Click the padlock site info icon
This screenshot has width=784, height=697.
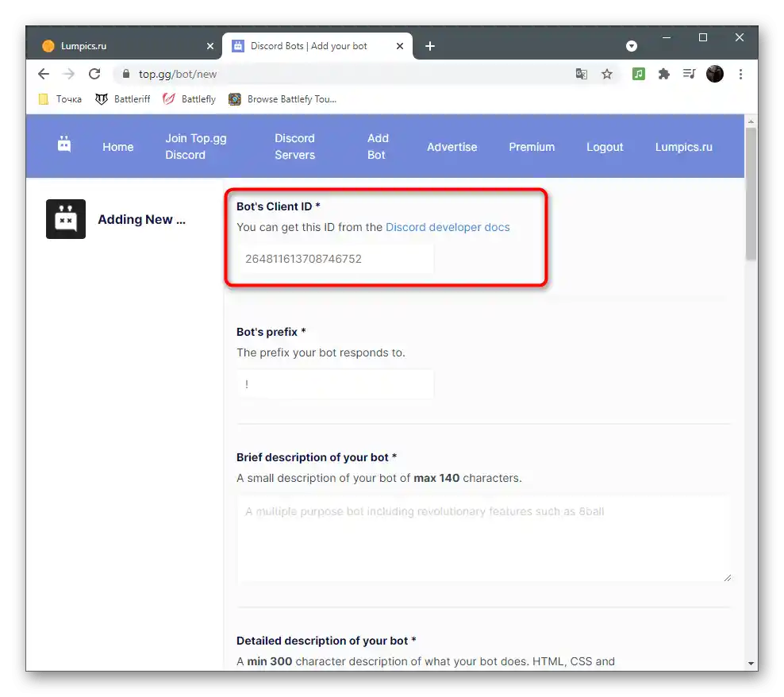point(126,74)
